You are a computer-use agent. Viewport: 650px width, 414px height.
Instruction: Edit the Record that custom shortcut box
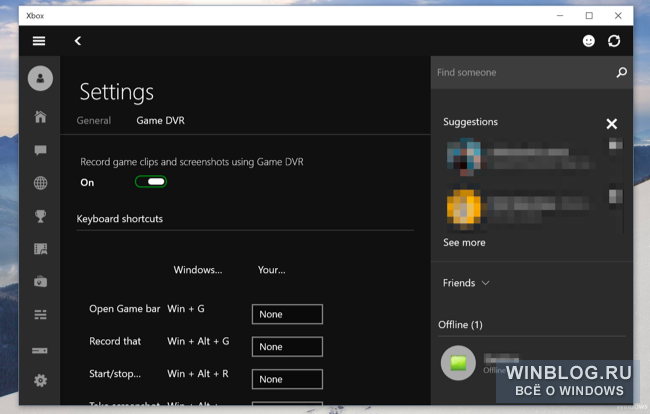pos(287,346)
